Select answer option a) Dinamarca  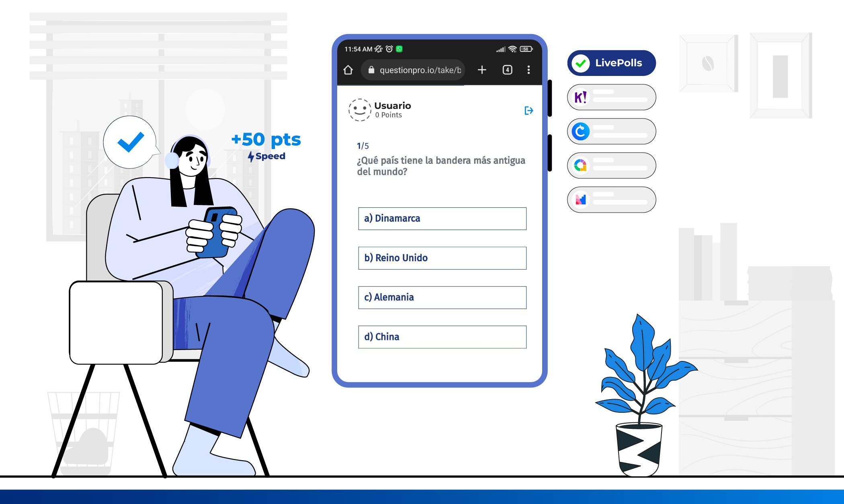tap(442, 218)
